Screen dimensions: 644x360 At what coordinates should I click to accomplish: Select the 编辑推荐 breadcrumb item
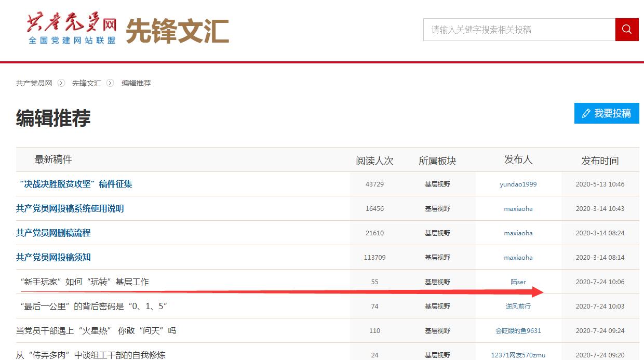click(136, 83)
